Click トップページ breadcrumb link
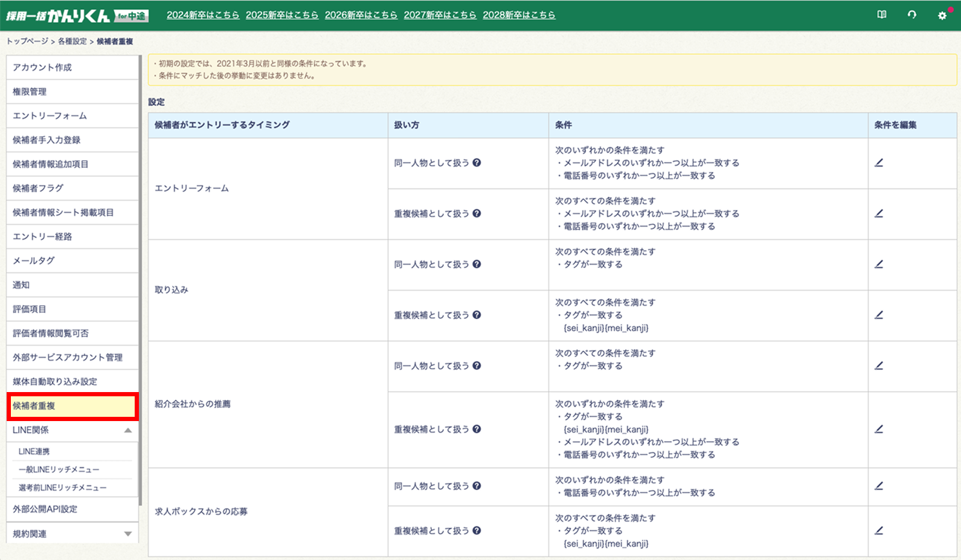Viewport: 961px width, 560px height. 27,41
